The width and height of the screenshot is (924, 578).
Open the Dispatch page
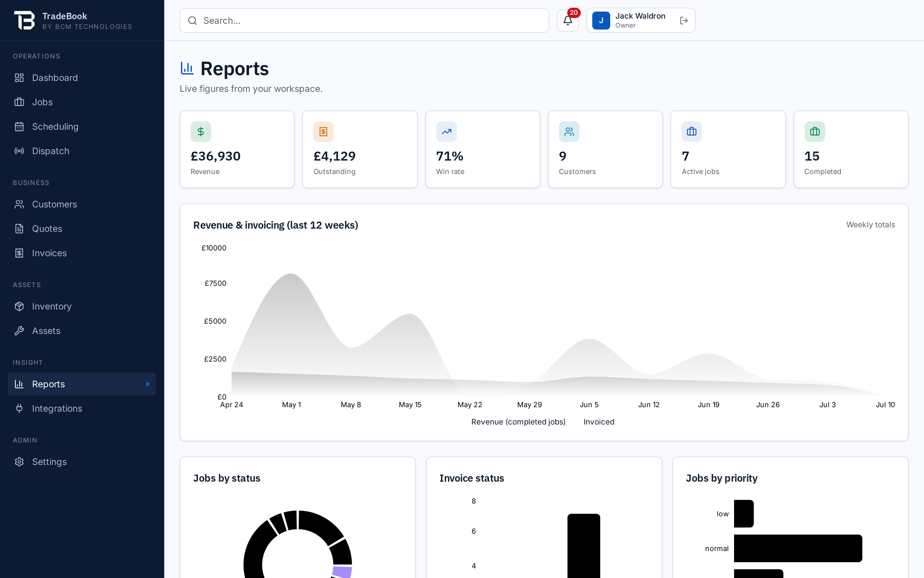point(82,151)
